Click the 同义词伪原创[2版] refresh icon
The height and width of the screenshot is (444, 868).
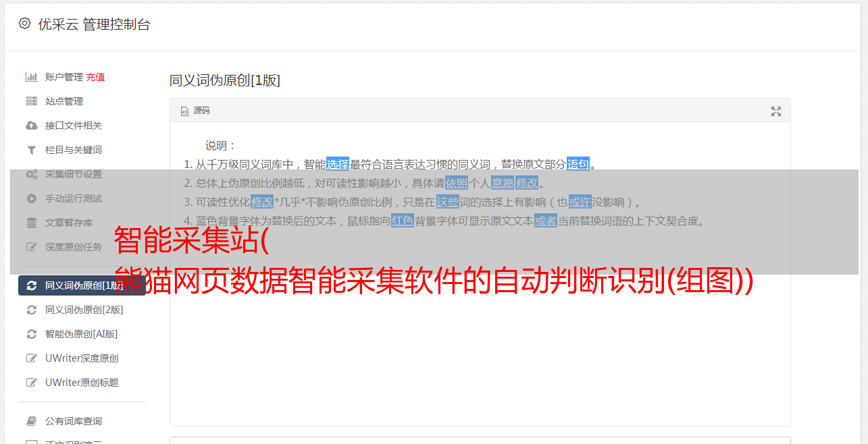click(x=31, y=310)
